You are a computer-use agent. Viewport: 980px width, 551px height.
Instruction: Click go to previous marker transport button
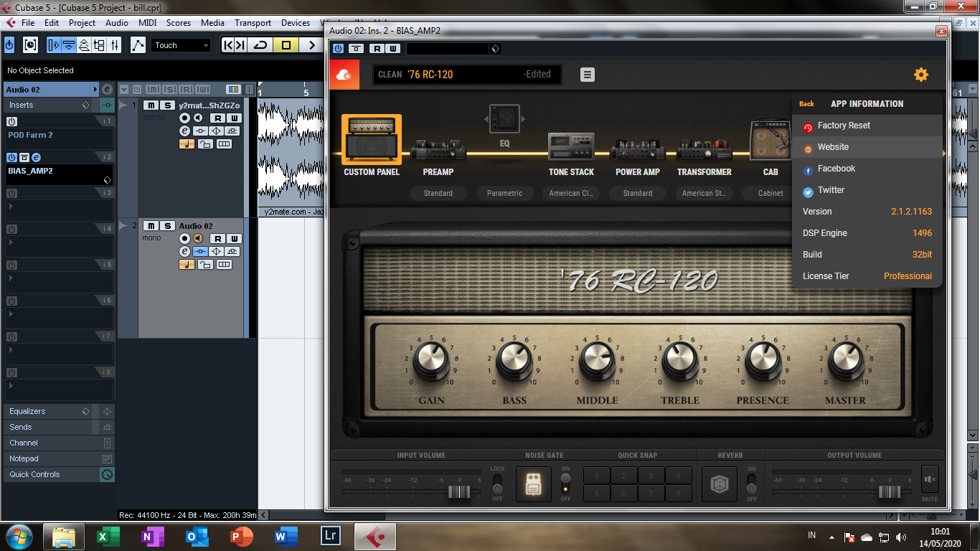click(x=228, y=45)
